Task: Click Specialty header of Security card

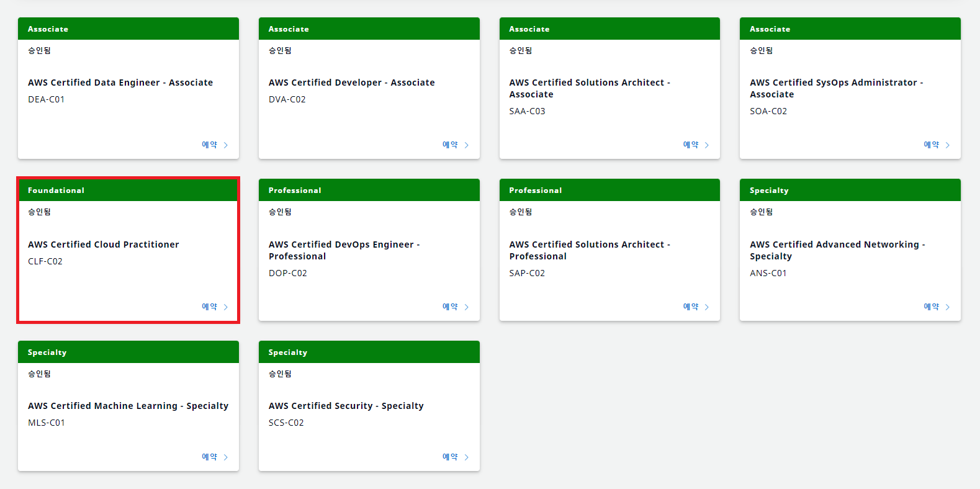Action: point(369,352)
